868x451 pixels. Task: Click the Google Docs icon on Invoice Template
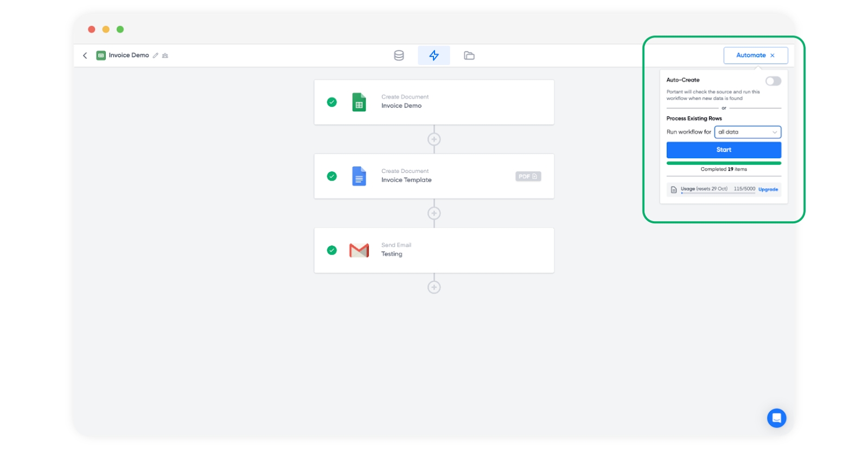tap(359, 176)
